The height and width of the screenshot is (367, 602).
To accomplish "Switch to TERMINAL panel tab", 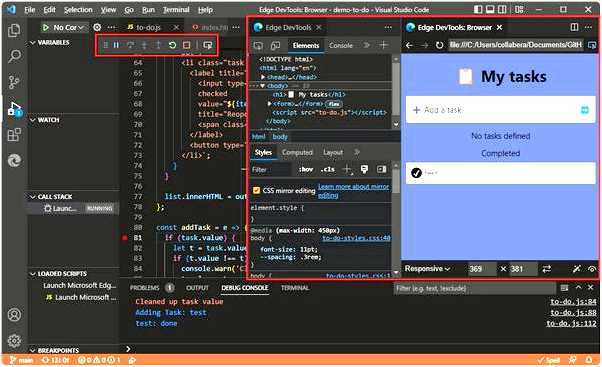I will pyautogui.click(x=295, y=288).
